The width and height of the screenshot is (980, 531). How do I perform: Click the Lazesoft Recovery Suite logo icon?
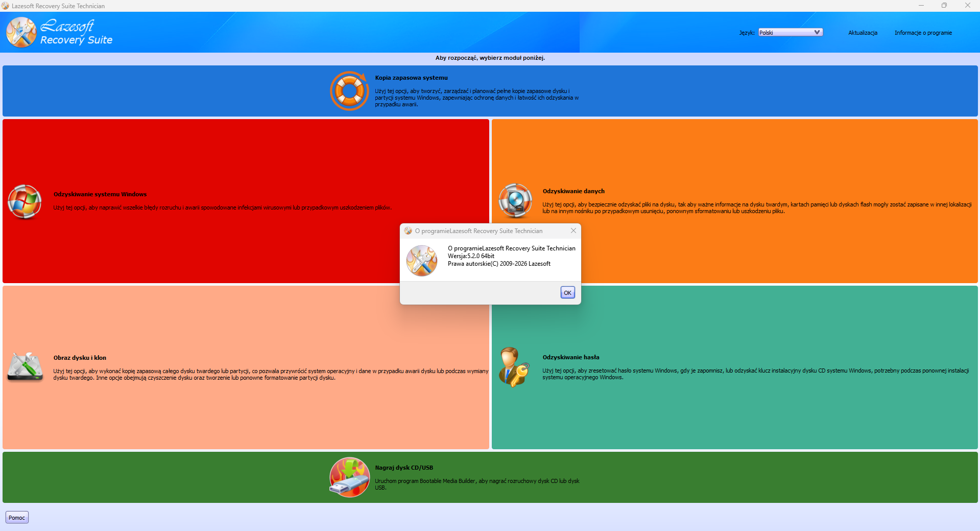21,32
